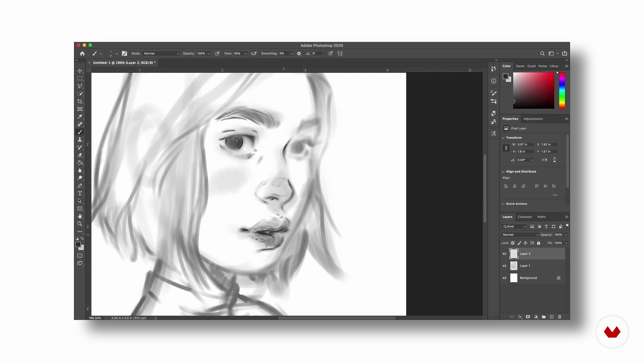The width and height of the screenshot is (644, 362).
Task: Select the Dodge tool
Action: click(80, 178)
